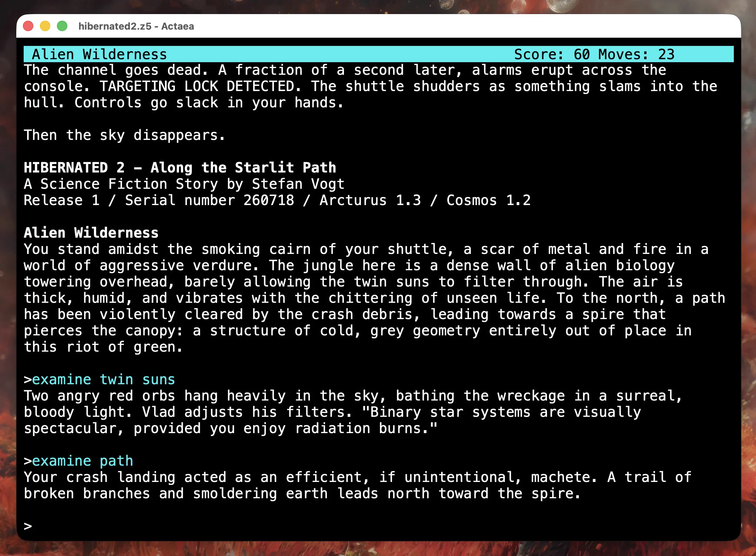Viewport: 756px width, 556px height.
Task: Click the 'hibernated2.z5 - Actaea' window title
Action: tap(136, 26)
